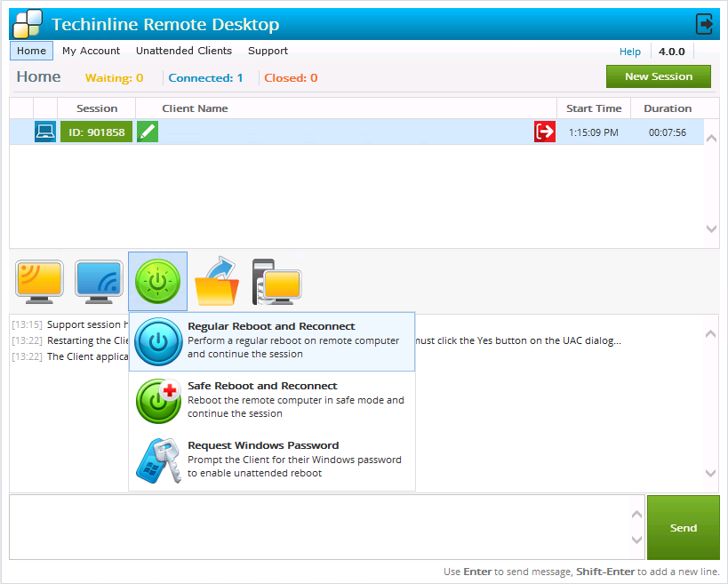Open the file transfer folder icon
Screen dimensions: 728x584
216,281
